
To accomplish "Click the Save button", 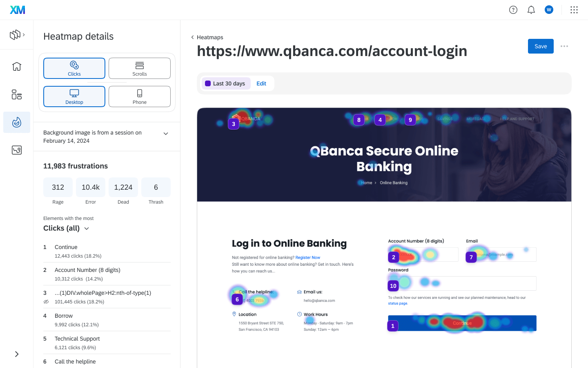I will click(x=541, y=46).
